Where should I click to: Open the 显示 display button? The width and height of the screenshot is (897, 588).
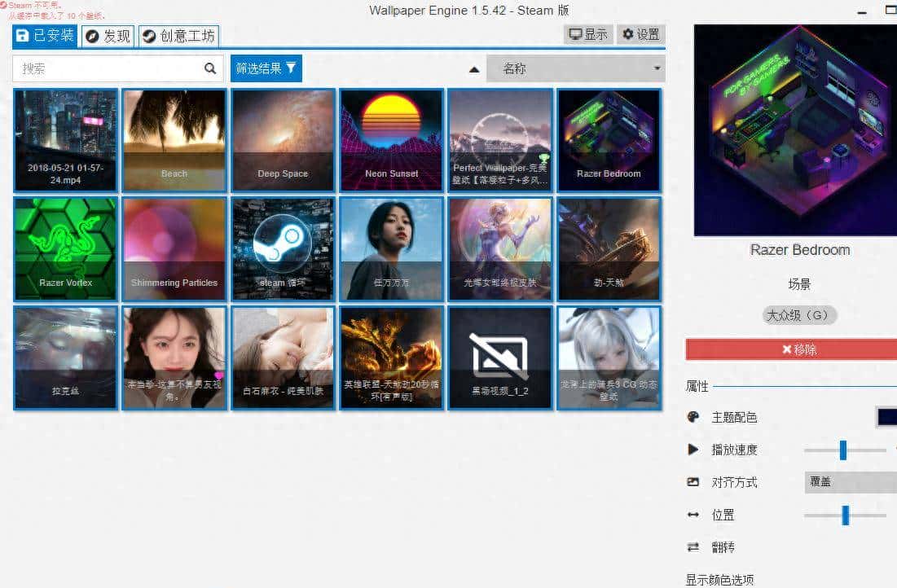[x=588, y=34]
